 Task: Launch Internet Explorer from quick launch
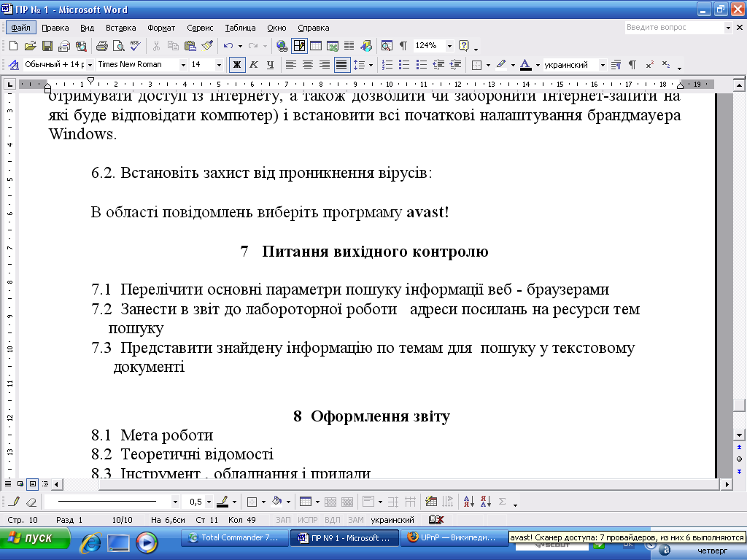(x=90, y=542)
